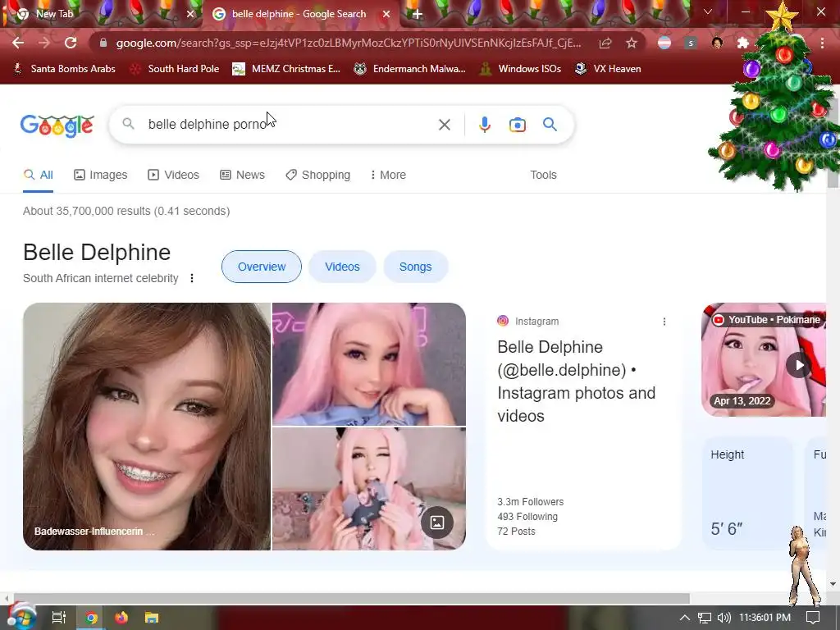
Task: Open the extension with the gray 's' icon
Action: pos(691,43)
